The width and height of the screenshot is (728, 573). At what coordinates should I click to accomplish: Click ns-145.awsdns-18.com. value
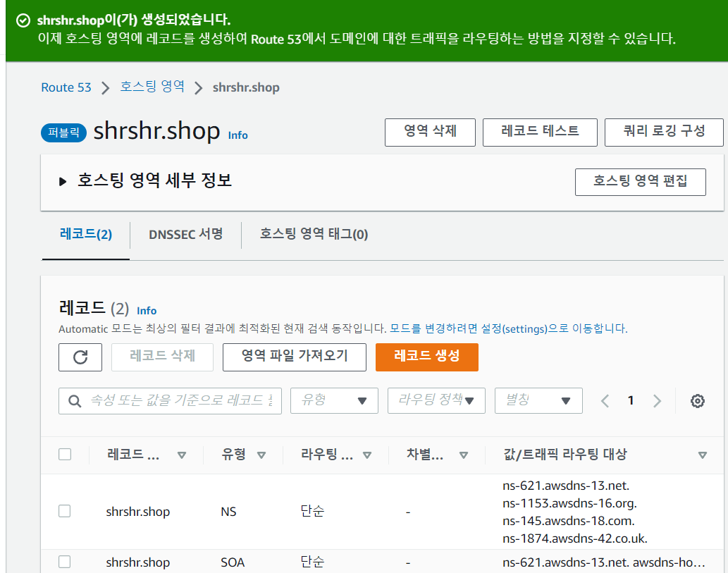pyautogui.click(x=569, y=521)
